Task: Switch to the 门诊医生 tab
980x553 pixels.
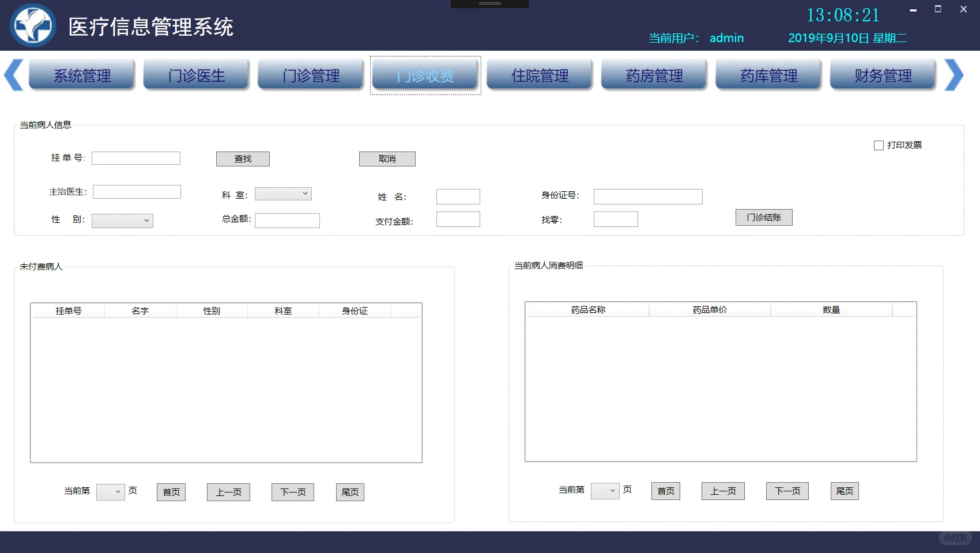Action: point(196,75)
